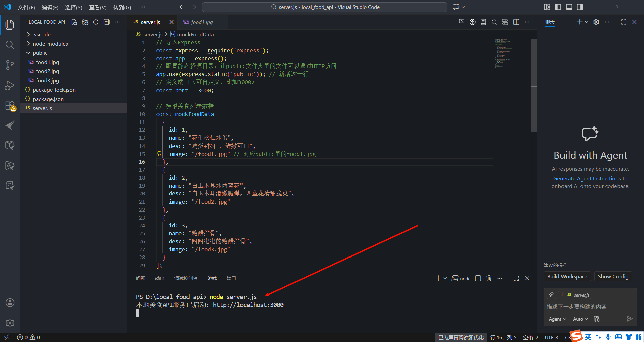Focus the chat input describing next build
644x342 pixels.
(590, 307)
